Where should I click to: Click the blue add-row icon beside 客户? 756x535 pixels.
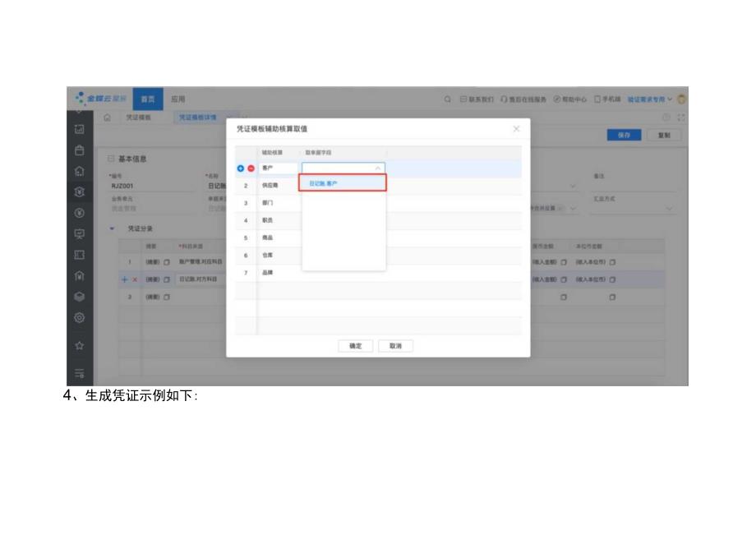point(241,167)
